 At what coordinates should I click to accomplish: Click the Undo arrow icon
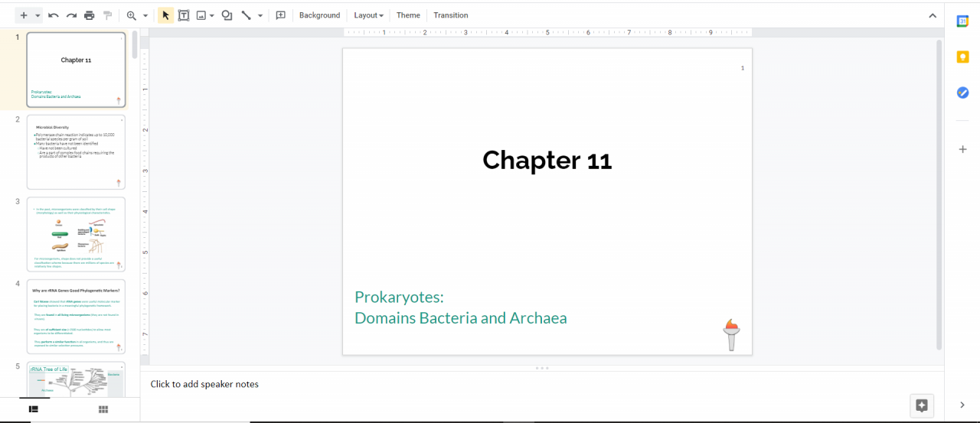pyautogui.click(x=53, y=15)
